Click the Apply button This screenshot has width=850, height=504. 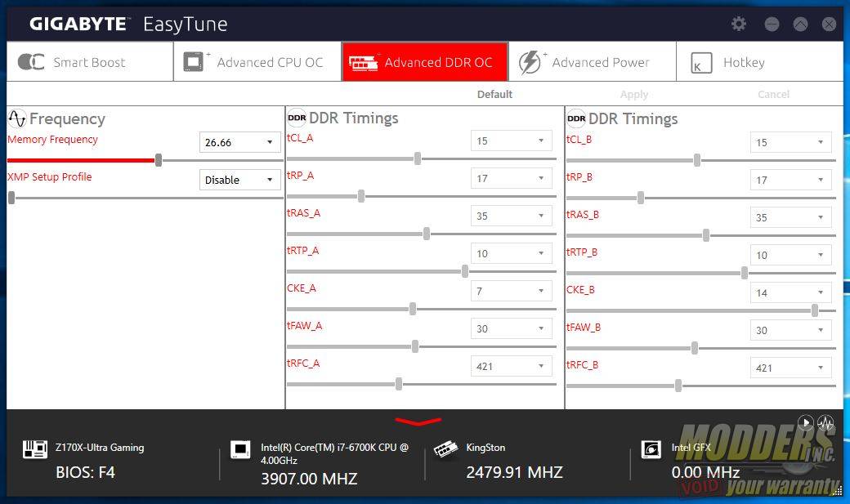pos(633,94)
